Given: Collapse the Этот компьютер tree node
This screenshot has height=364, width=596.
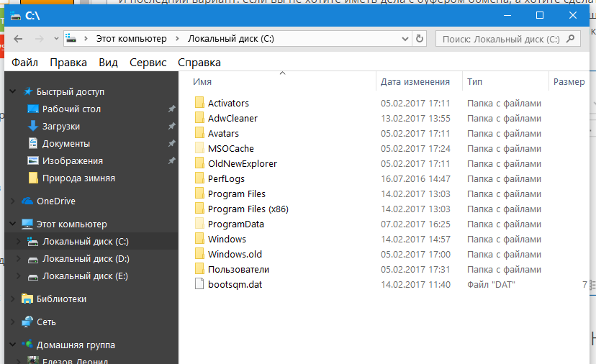Looking at the screenshot, I should 13,224.
